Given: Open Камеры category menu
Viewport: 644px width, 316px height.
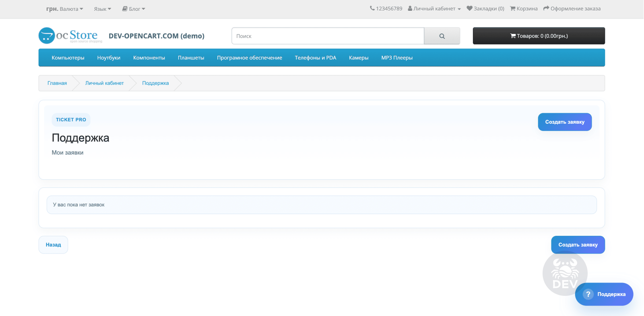Looking at the screenshot, I should [x=359, y=58].
